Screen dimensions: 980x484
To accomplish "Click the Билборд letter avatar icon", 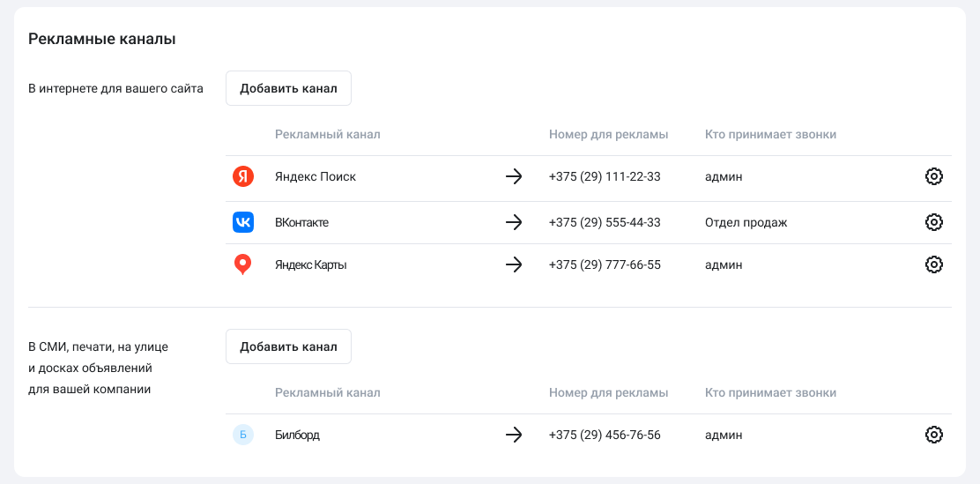I will pyautogui.click(x=243, y=435).
